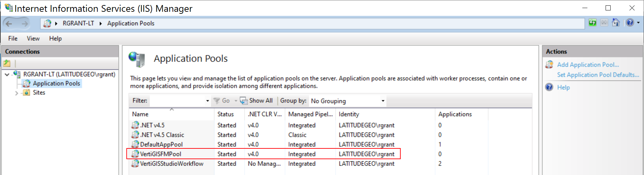Click Application Pools in address breadcrumb
Image resolution: width=644 pixels, height=175 pixels.
pyautogui.click(x=131, y=23)
